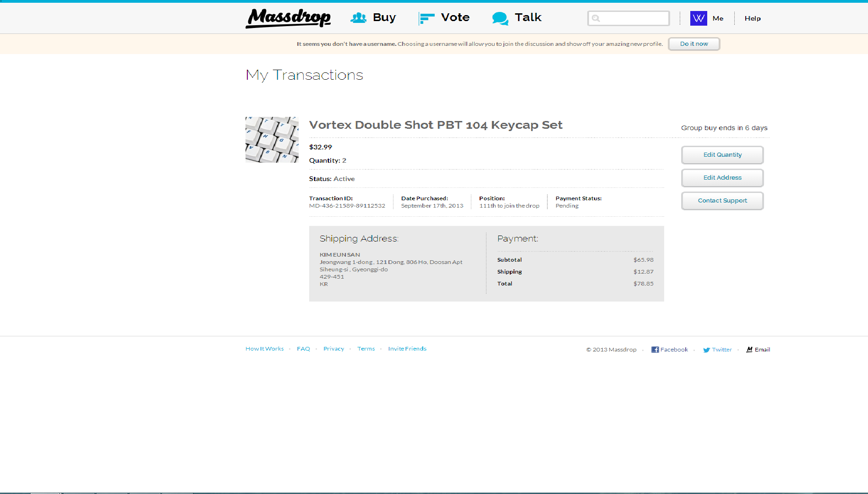This screenshot has width=868, height=494.
Task: Open the keycap set thumbnail image
Action: [272, 140]
